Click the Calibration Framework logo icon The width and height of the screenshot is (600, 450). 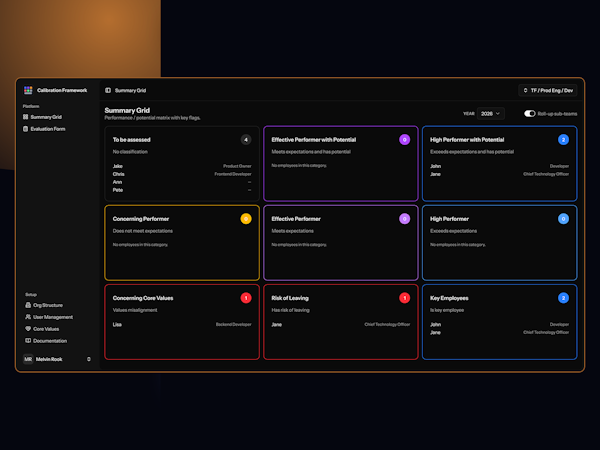click(28, 90)
